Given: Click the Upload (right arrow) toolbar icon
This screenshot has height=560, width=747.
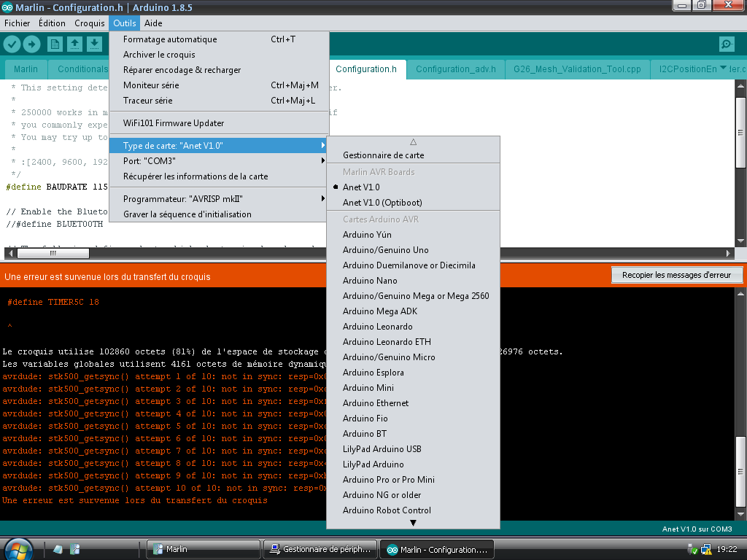Looking at the screenshot, I should tap(31, 44).
